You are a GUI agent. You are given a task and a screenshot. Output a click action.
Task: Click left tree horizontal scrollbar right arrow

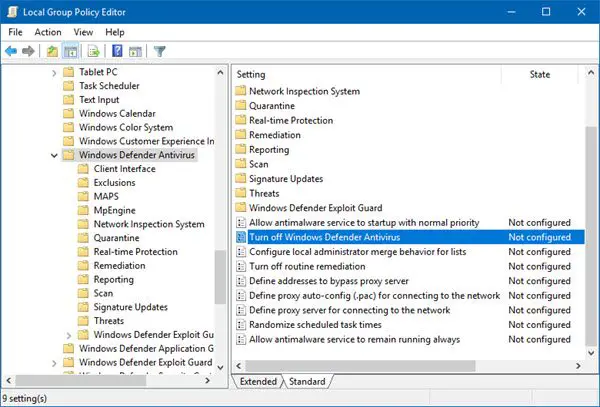(207, 381)
